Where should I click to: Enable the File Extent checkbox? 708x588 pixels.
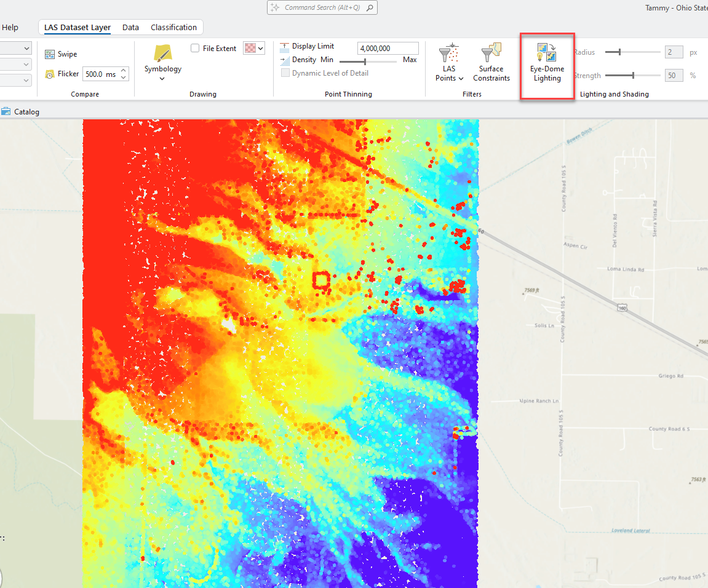pos(195,48)
